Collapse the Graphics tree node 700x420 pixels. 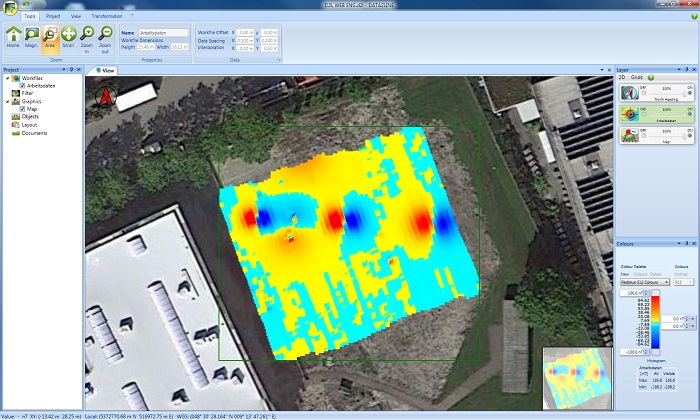(x=6, y=101)
